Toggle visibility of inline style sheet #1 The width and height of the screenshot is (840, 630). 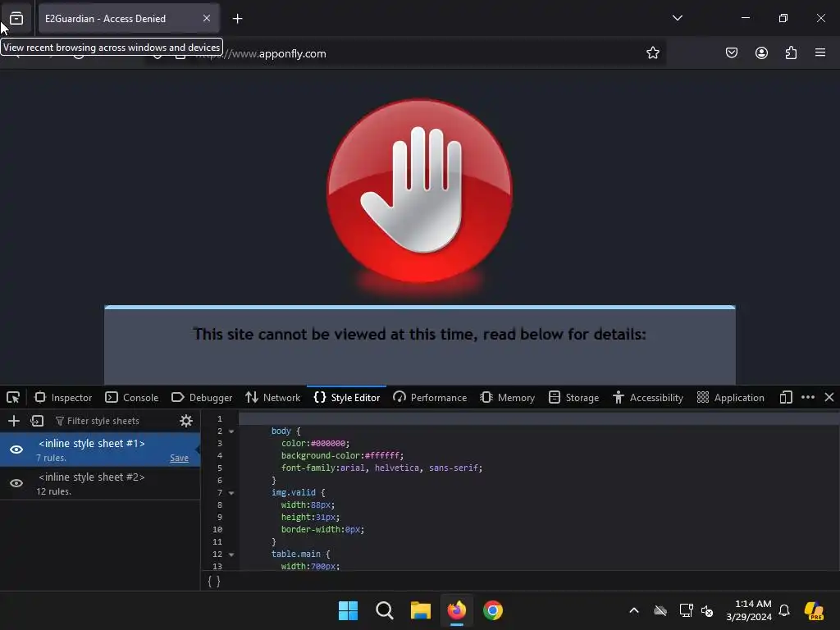click(16, 450)
